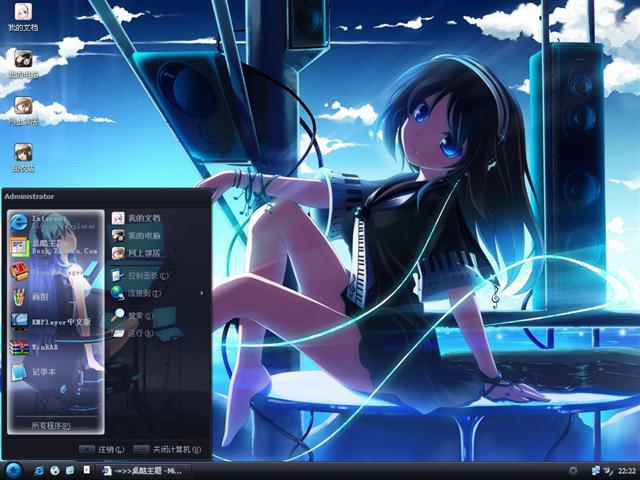Click the Start orb button
The image size is (640, 480).
pyautogui.click(x=13, y=471)
